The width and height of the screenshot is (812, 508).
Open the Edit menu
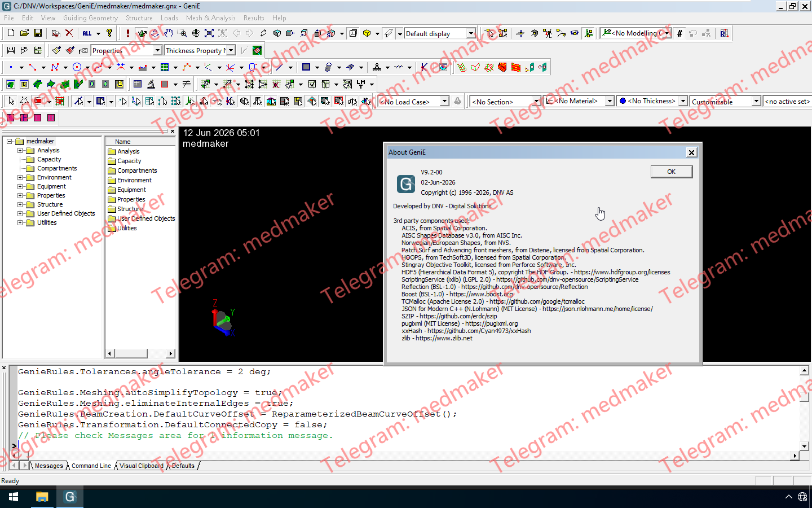[28, 18]
